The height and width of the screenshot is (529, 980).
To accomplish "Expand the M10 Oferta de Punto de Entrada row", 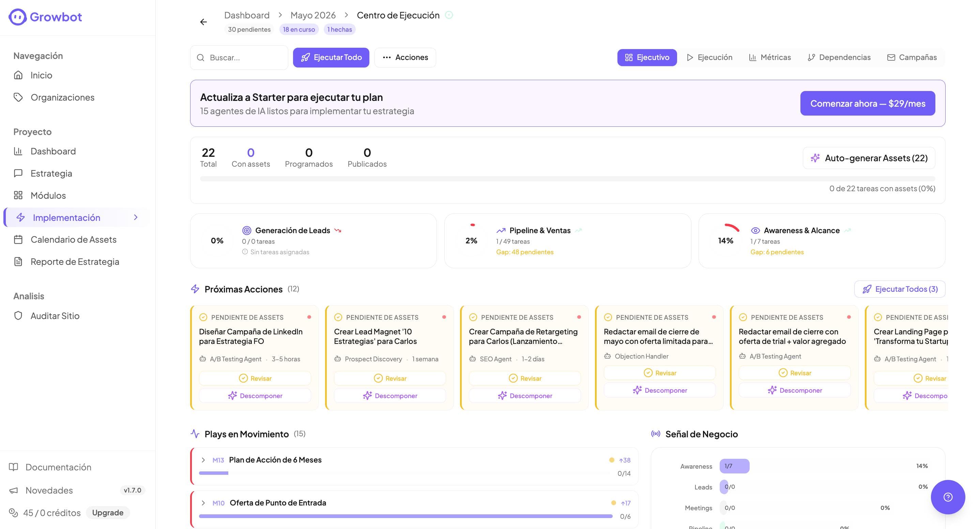I will coord(203,503).
